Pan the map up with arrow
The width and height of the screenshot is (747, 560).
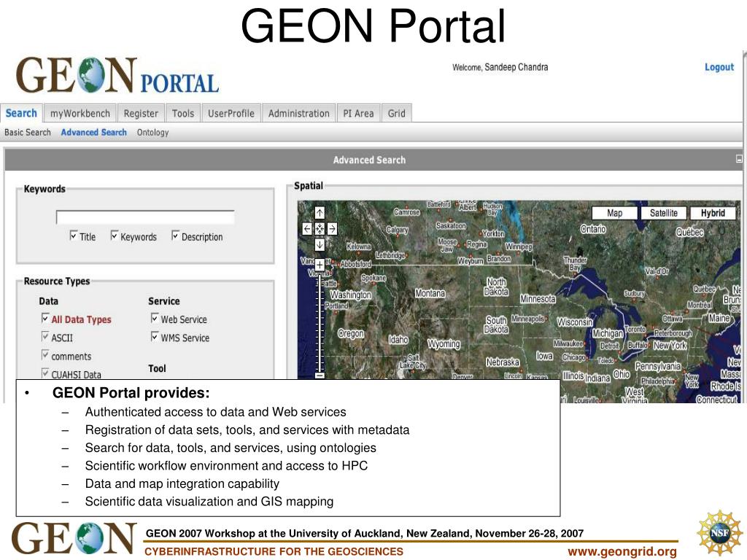coord(320,213)
